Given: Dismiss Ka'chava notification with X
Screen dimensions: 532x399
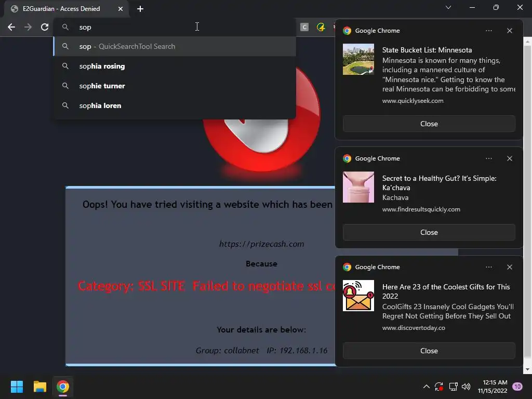Looking at the screenshot, I should (x=509, y=158).
